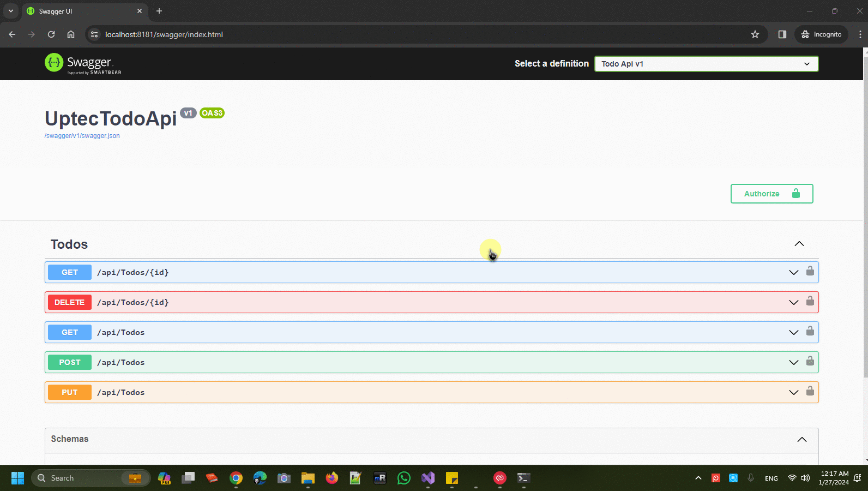Image resolution: width=868 pixels, height=491 pixels.
Task: Click the lock icon on DELETE /api/Todos/{id}
Action: pyautogui.click(x=810, y=301)
